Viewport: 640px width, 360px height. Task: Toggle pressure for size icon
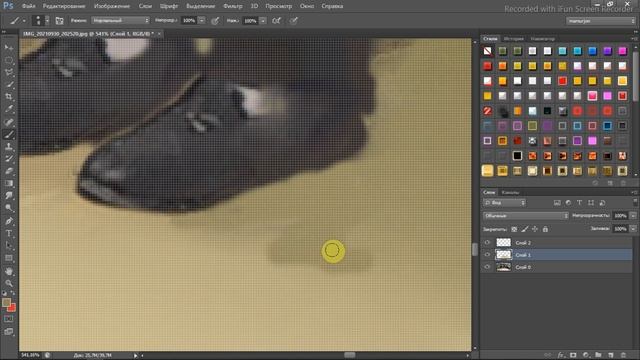(294, 20)
